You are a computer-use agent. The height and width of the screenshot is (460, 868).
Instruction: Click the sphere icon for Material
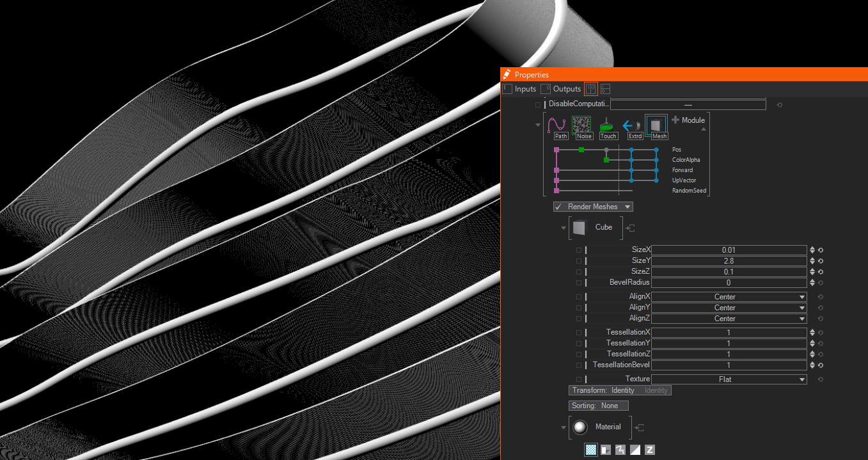(x=580, y=427)
